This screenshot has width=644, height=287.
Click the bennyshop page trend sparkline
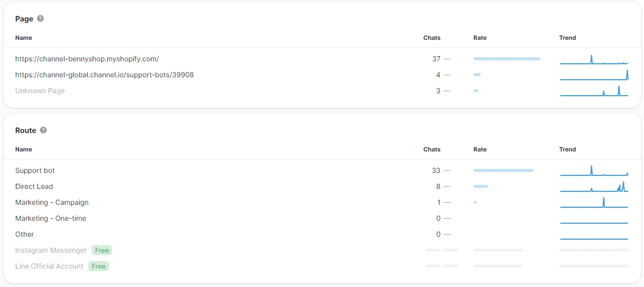coord(594,59)
